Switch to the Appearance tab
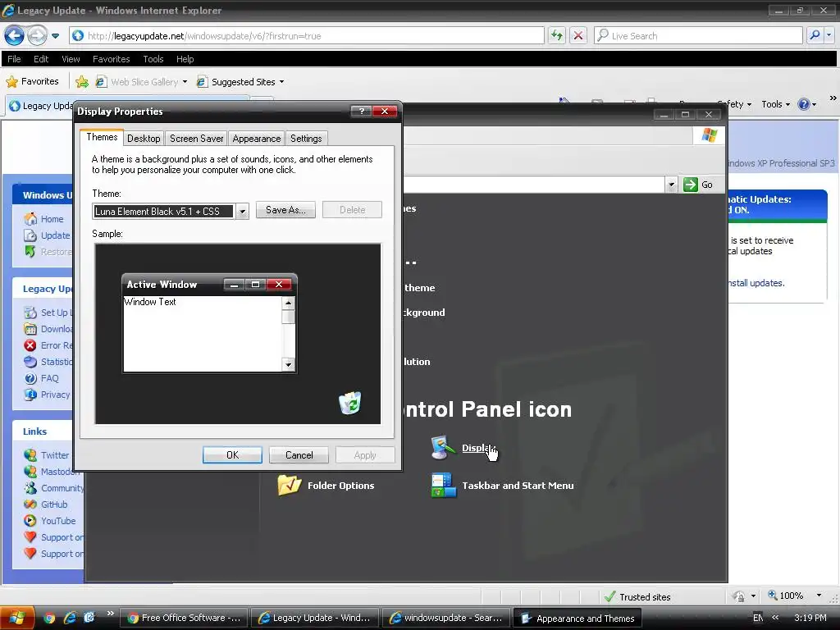The image size is (840, 630). tap(257, 139)
